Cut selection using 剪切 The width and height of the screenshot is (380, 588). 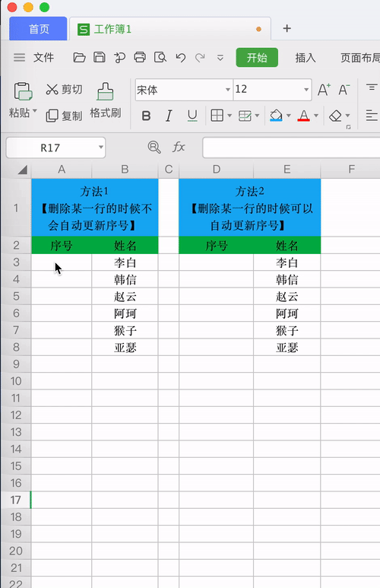64,89
